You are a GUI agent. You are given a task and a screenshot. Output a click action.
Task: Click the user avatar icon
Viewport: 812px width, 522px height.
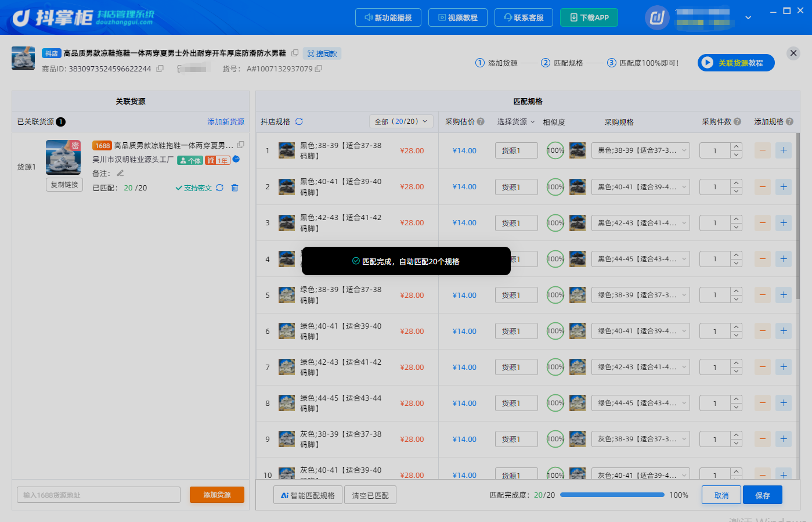click(x=657, y=17)
